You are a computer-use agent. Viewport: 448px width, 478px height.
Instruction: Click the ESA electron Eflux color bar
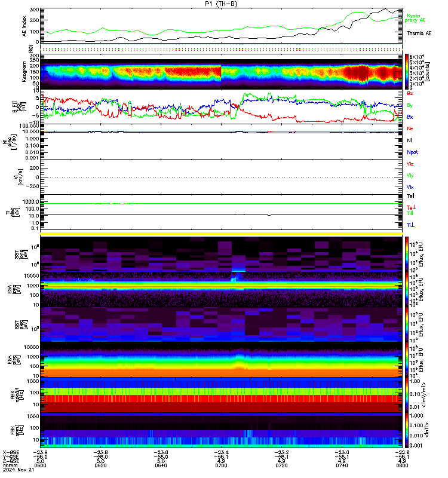coord(407,360)
